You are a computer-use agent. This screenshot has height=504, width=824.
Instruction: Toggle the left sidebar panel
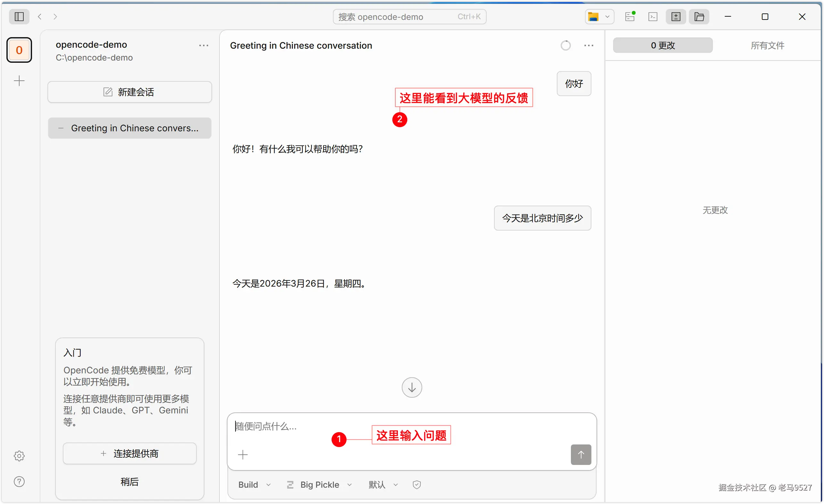click(x=19, y=16)
